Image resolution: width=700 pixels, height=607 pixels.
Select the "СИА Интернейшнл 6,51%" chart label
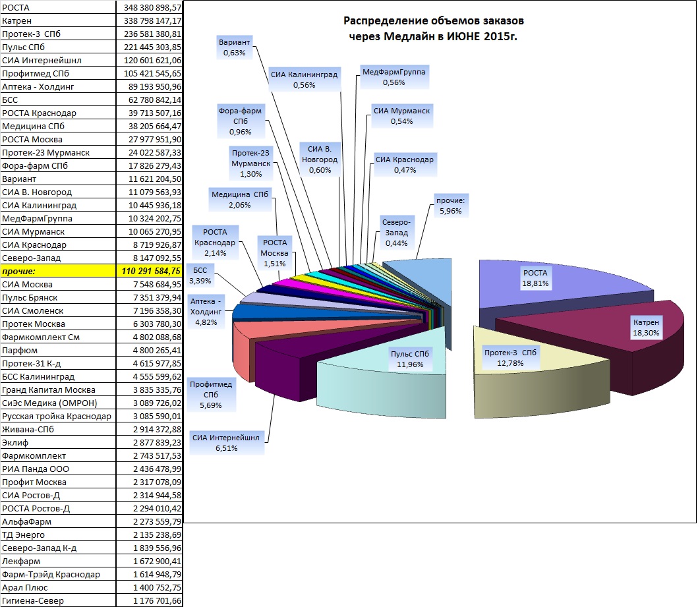click(226, 443)
